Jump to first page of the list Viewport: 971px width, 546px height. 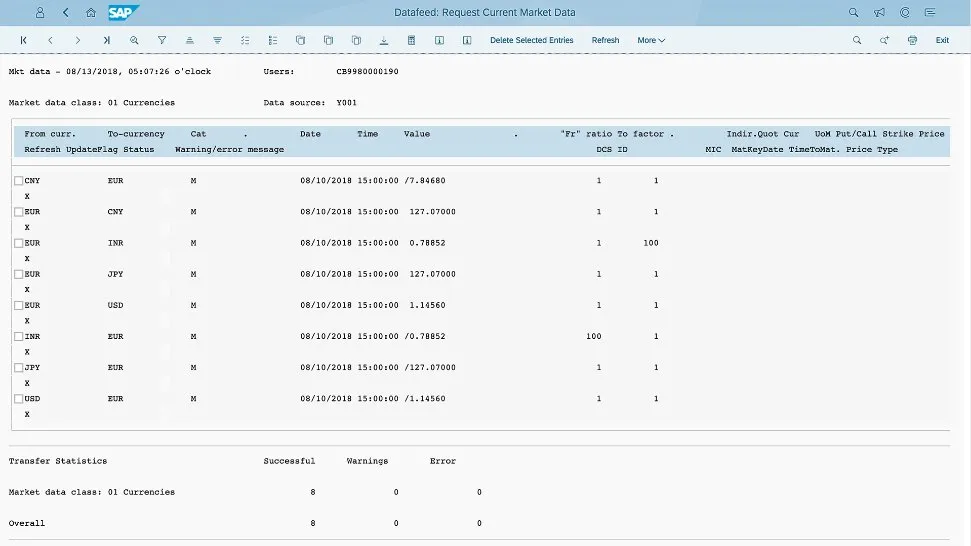(23, 40)
